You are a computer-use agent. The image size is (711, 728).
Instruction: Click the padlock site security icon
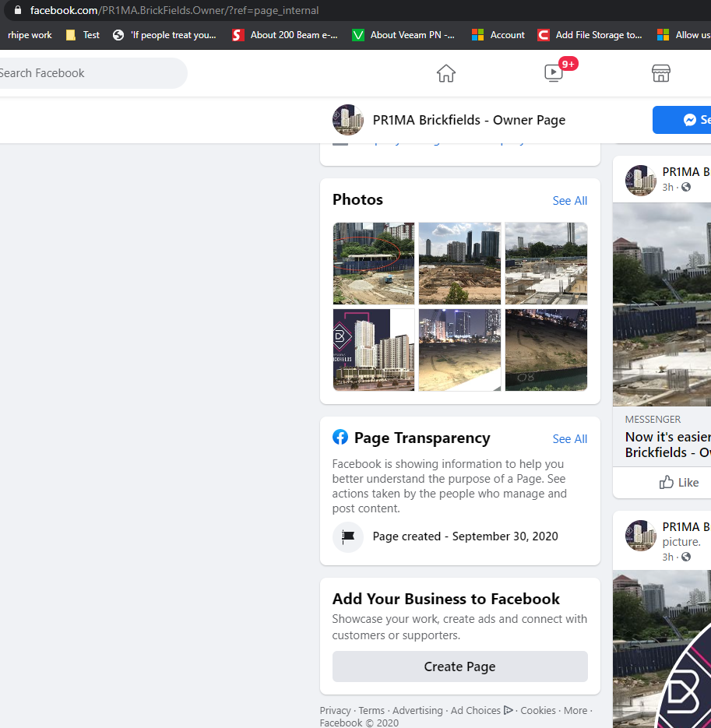point(18,10)
